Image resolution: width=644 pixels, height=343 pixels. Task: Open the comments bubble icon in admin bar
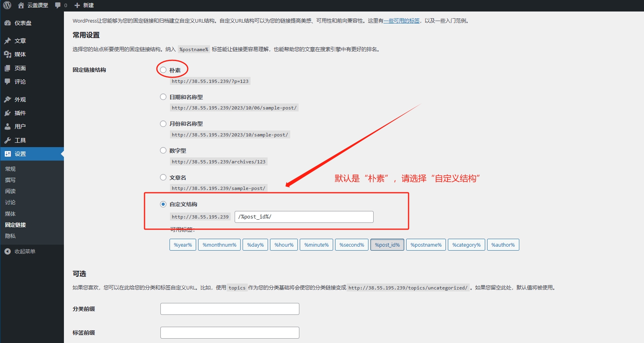(58, 5)
